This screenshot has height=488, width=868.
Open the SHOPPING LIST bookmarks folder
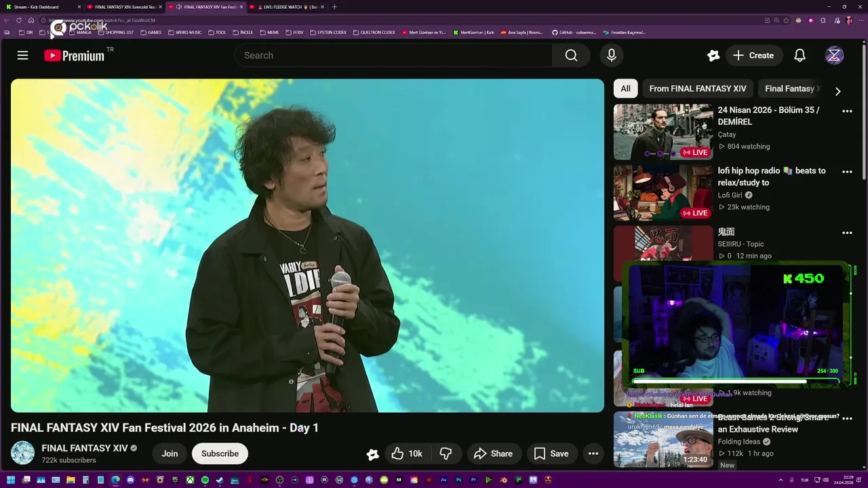pyautogui.click(x=115, y=32)
